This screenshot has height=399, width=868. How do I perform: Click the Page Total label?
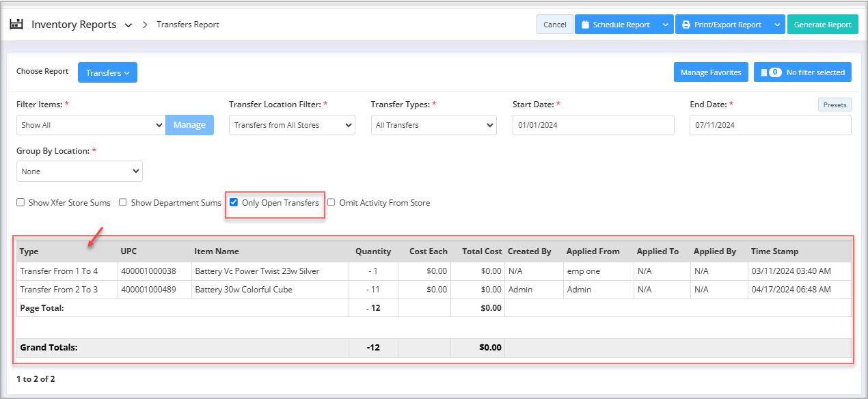(42, 308)
